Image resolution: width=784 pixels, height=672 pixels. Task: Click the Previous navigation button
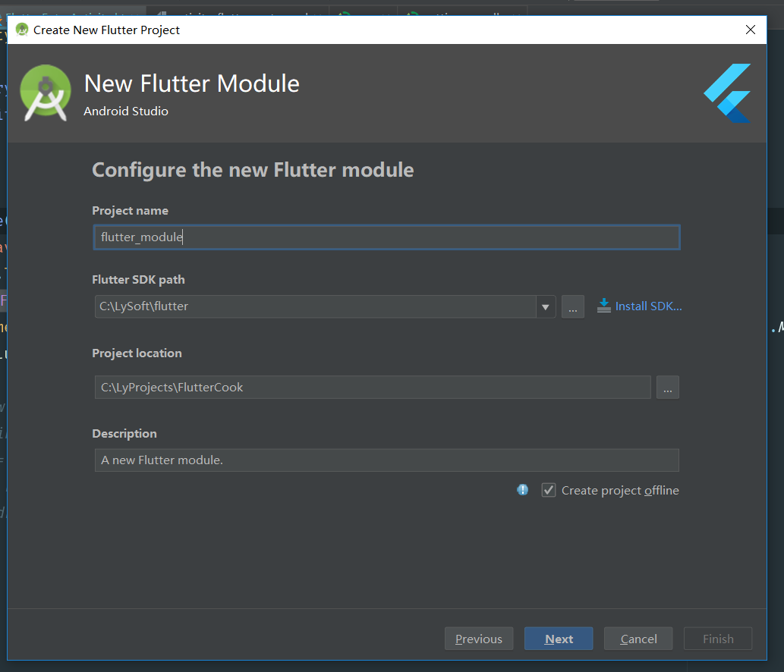coord(479,638)
